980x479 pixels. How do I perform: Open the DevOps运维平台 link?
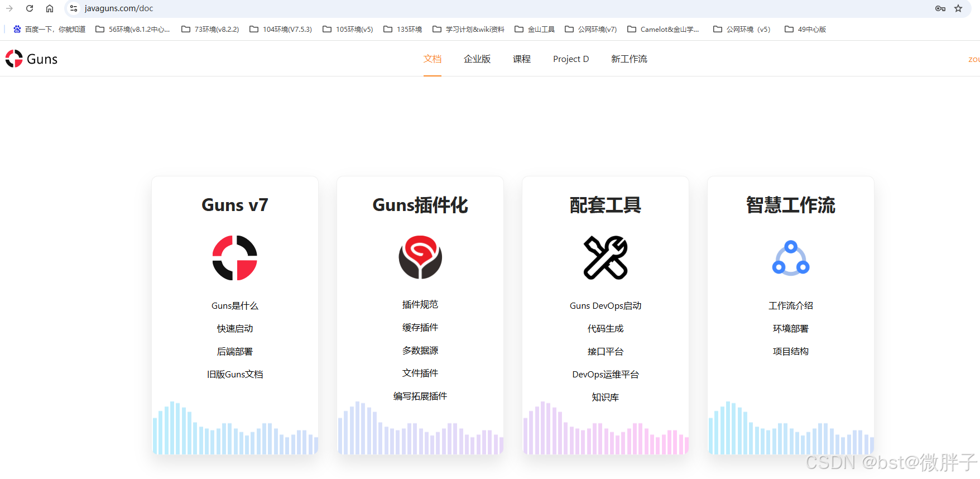pos(606,375)
